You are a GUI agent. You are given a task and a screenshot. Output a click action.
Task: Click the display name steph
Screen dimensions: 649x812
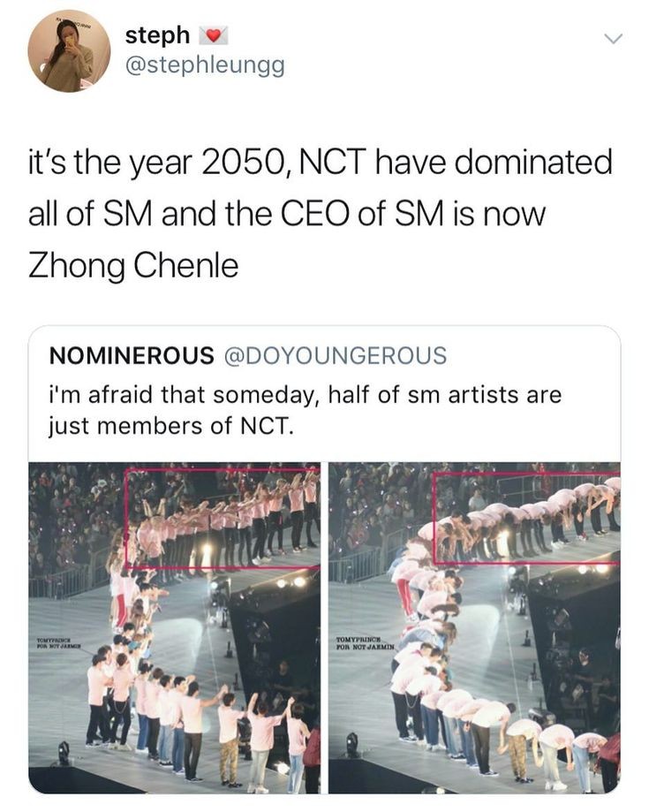pos(157,35)
